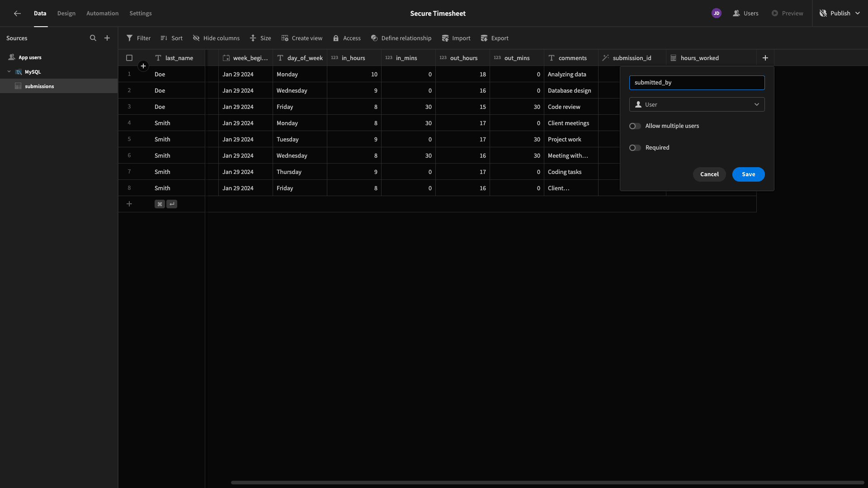
Task: Open Hide columns menu
Action: 216,38
